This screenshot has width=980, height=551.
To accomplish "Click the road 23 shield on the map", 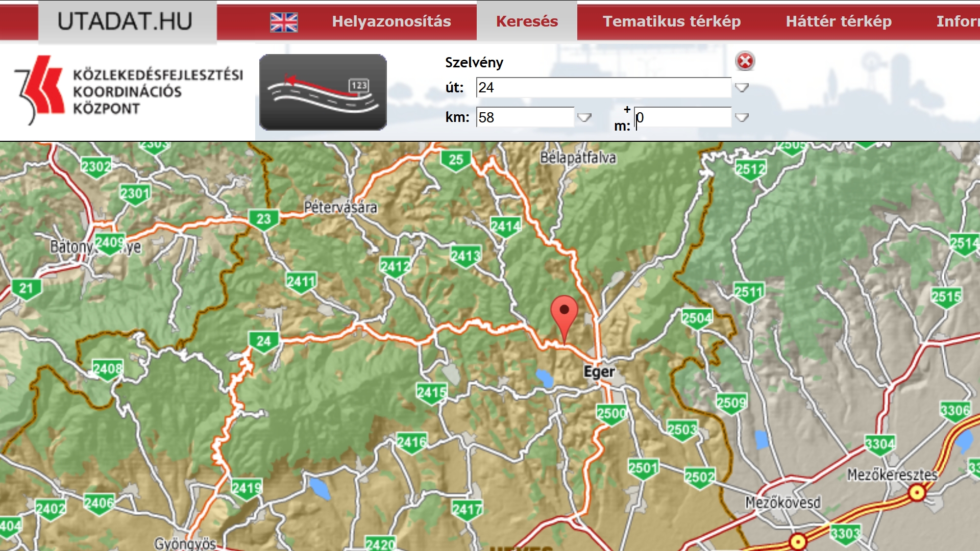I will (x=263, y=219).
